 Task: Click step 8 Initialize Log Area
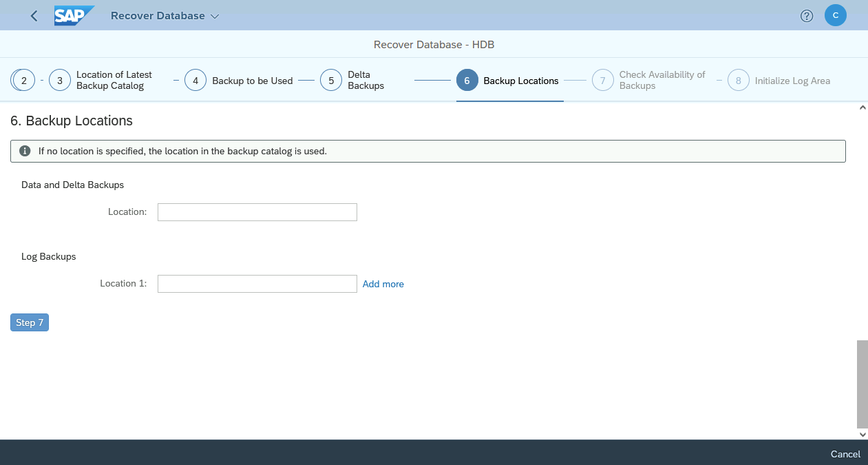[738, 81]
